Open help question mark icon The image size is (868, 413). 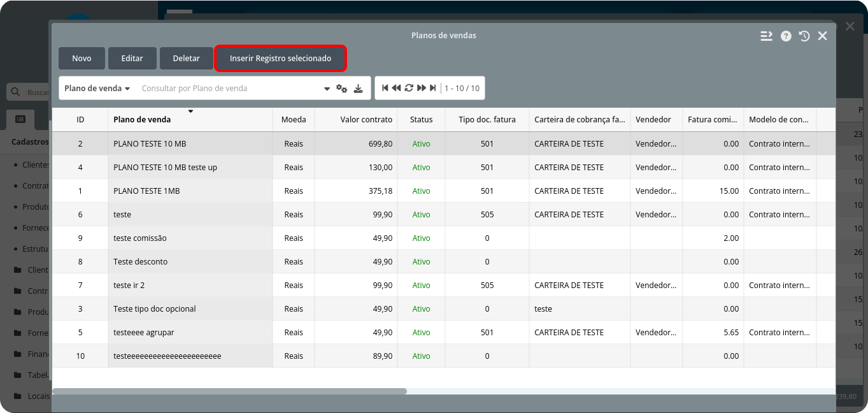[x=786, y=36]
